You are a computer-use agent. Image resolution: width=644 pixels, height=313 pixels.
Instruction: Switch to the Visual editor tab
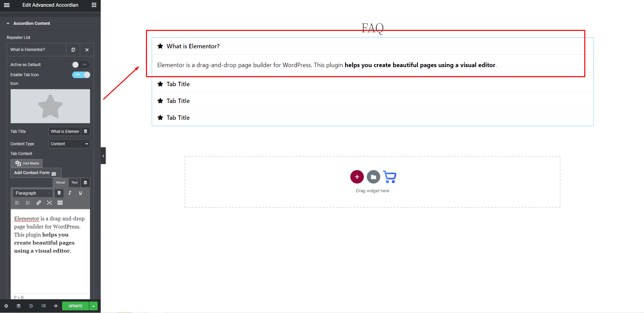(x=60, y=182)
